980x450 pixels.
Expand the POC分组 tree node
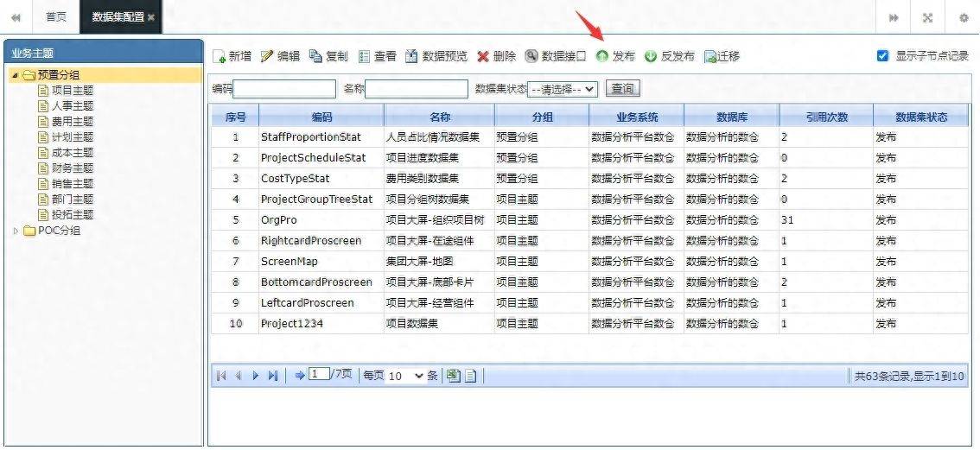16,231
